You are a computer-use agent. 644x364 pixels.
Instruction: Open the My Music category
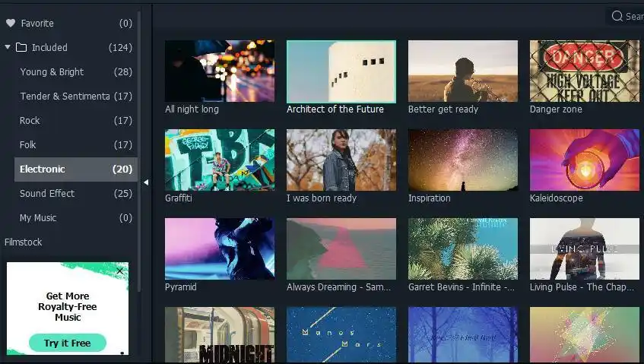point(38,217)
